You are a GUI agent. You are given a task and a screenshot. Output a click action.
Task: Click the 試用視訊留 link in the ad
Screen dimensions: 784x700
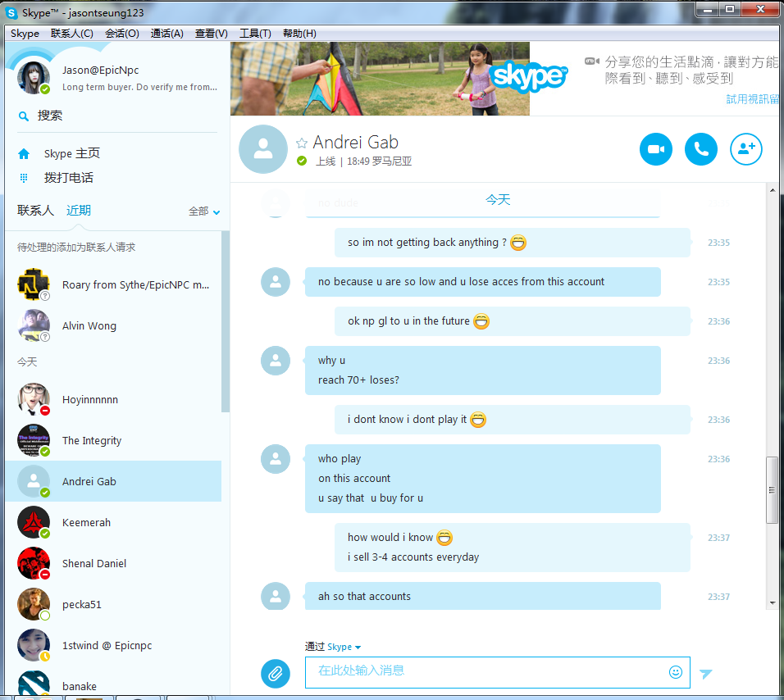click(753, 99)
